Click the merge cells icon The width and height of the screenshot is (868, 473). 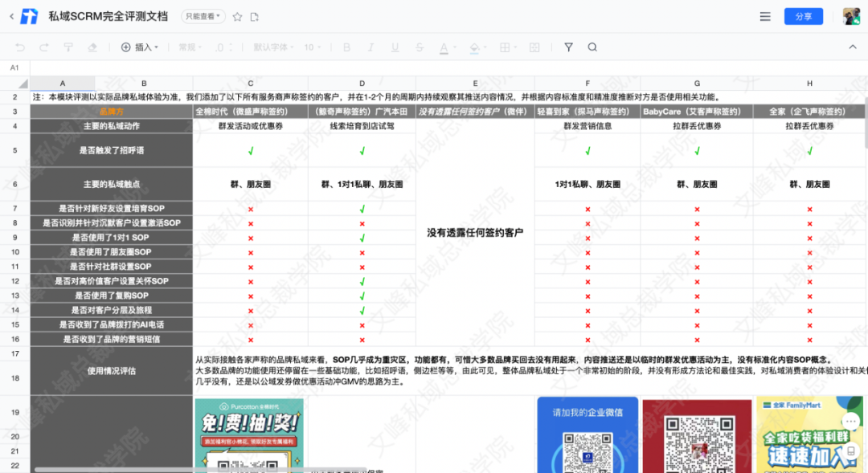[x=534, y=47]
